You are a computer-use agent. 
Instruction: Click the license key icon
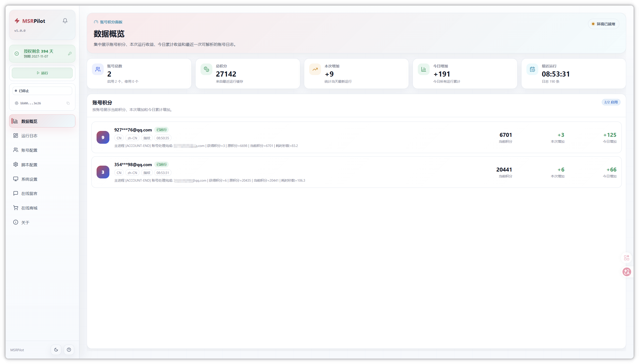tap(70, 53)
